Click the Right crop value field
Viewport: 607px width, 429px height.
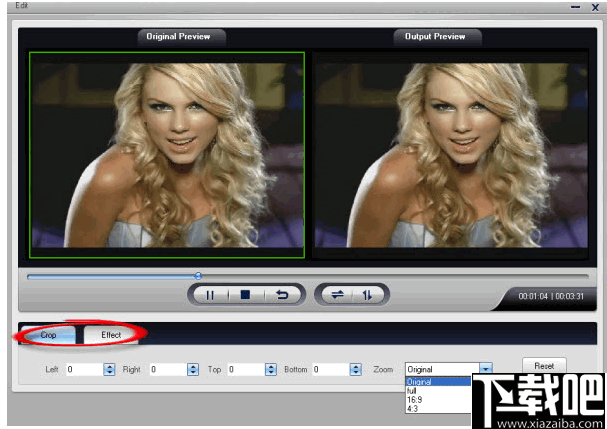tap(168, 369)
